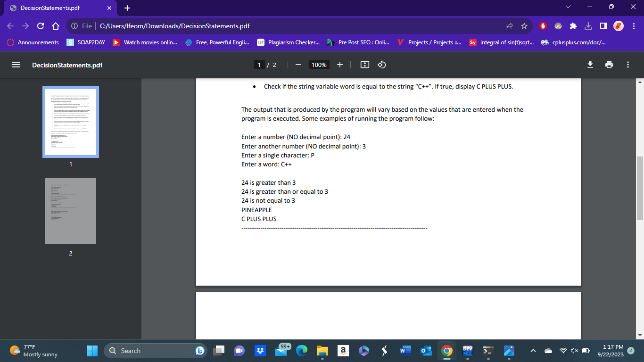Open Microsoft Edge from taskbar

pyautogui.click(x=301, y=351)
